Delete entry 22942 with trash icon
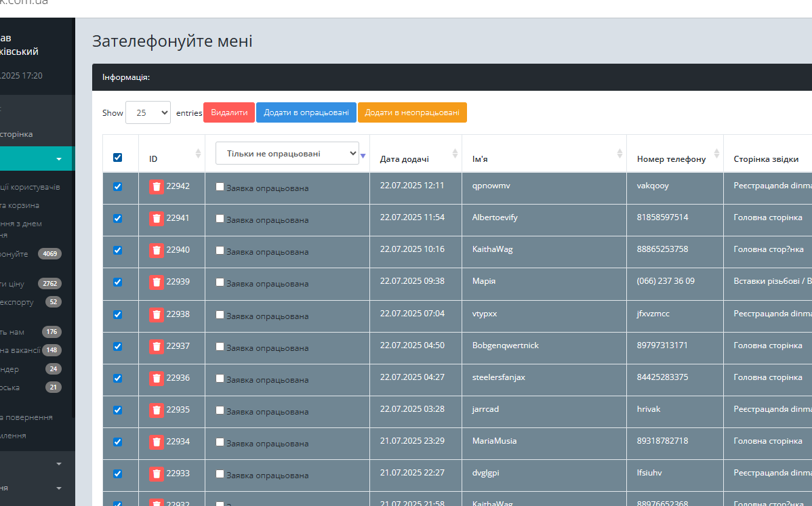 pyautogui.click(x=157, y=187)
